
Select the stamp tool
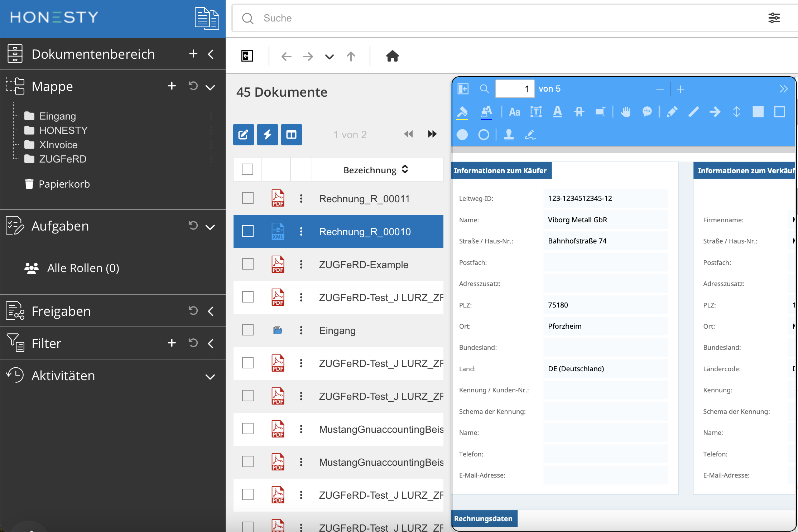point(509,135)
